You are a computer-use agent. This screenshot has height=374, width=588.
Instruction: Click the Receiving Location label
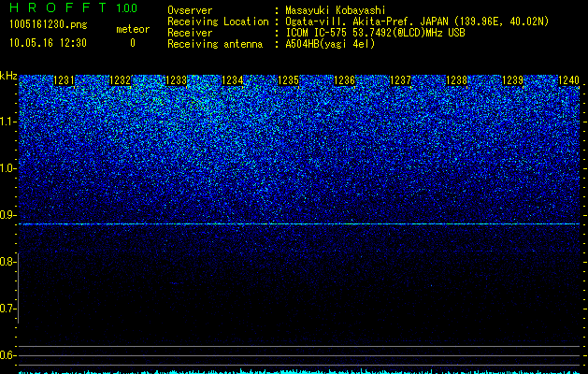(218, 22)
